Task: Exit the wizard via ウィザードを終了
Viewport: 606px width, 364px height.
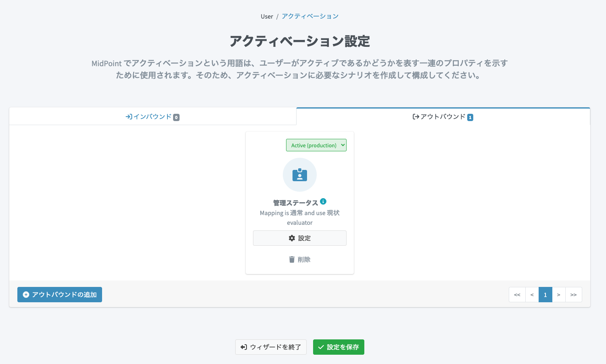Action: 271,347
